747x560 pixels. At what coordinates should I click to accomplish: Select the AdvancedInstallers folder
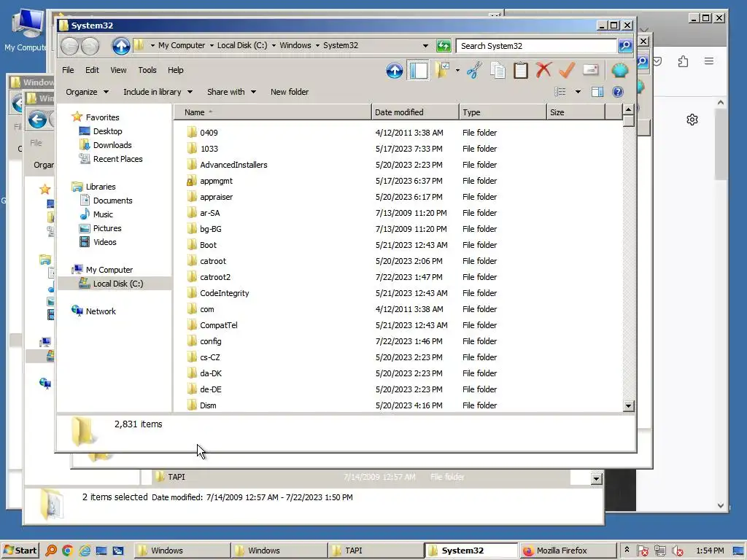click(x=233, y=165)
